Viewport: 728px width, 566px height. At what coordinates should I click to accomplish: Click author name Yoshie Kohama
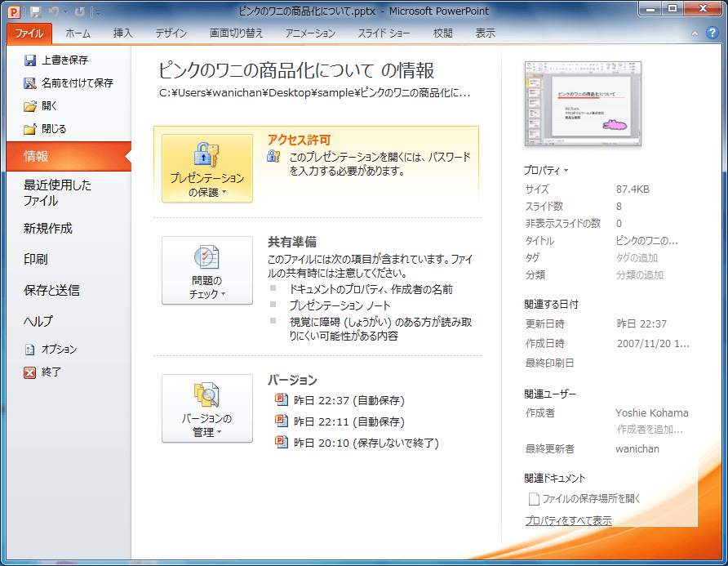(652, 412)
